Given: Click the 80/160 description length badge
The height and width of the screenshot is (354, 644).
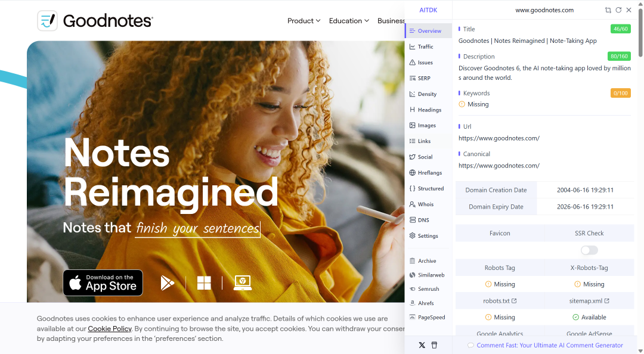Looking at the screenshot, I should pos(619,56).
